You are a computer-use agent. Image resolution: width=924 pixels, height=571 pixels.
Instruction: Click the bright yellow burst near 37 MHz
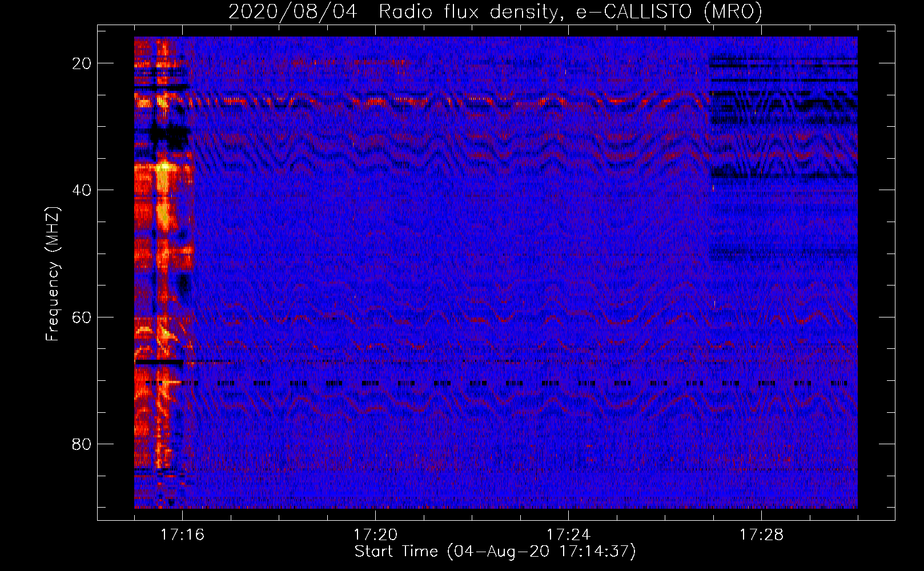click(164, 171)
